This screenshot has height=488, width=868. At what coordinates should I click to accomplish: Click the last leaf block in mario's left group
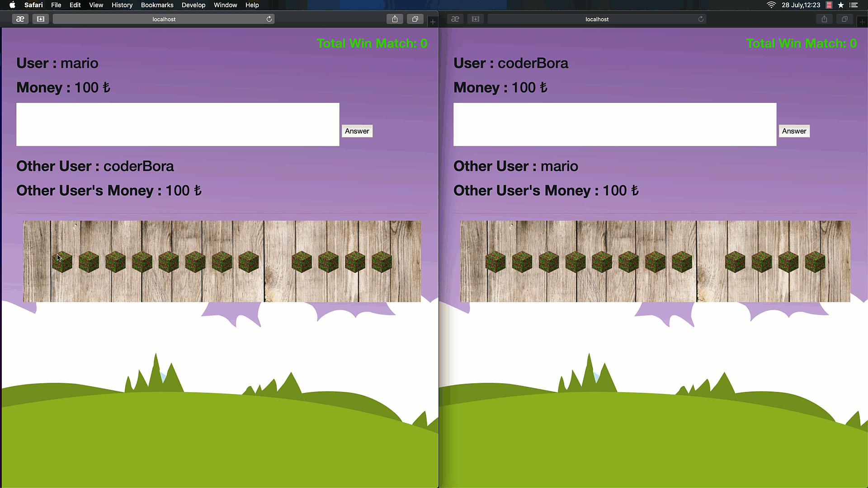point(249,262)
